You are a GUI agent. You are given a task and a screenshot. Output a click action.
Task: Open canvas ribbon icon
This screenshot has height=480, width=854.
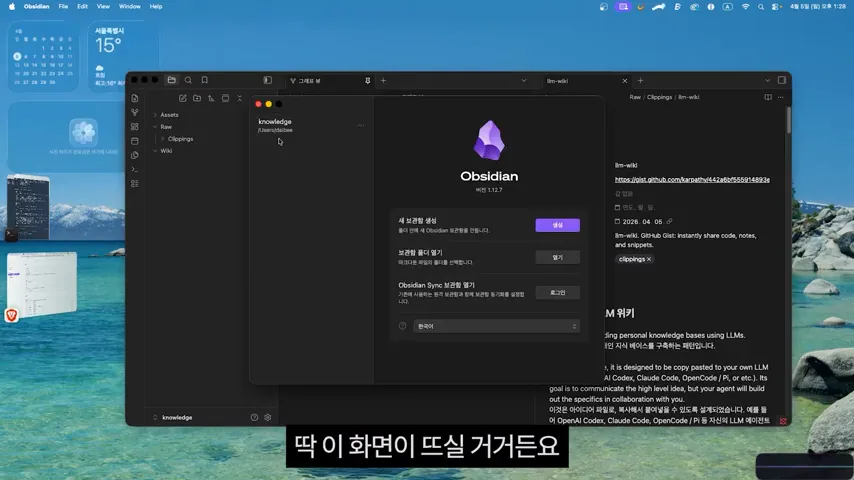135,126
